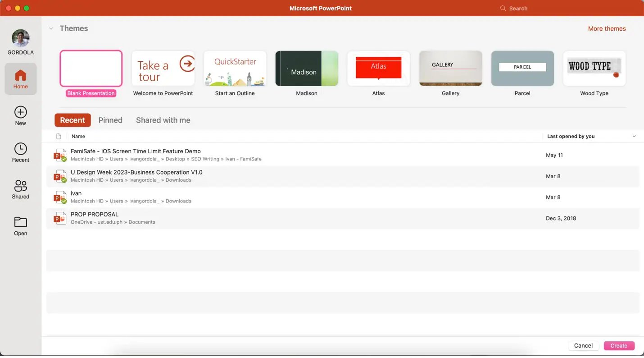Open the PROP PROPOSAL file name
The width and height of the screenshot is (644, 358).
tap(95, 215)
